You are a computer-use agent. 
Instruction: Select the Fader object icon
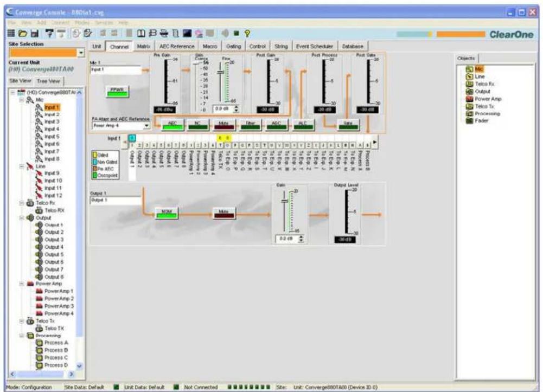469,121
